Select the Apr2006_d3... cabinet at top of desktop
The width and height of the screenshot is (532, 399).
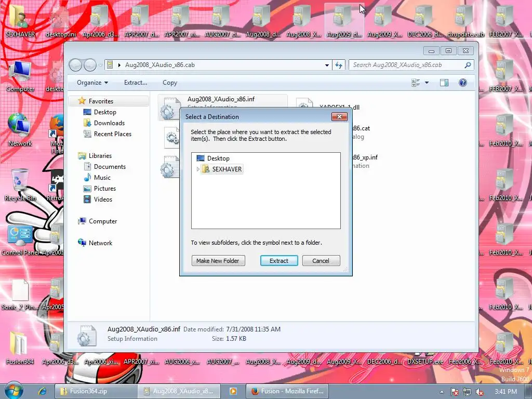click(x=100, y=21)
